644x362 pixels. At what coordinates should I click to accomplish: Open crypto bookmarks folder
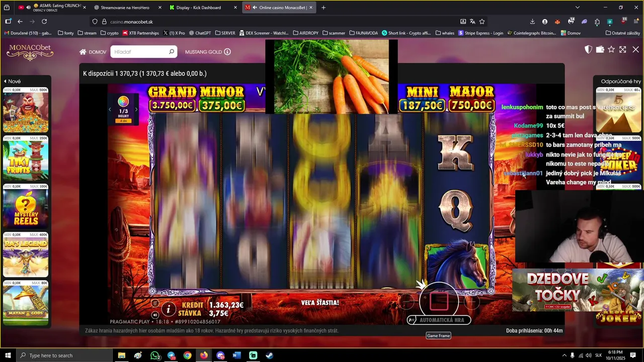(109, 33)
